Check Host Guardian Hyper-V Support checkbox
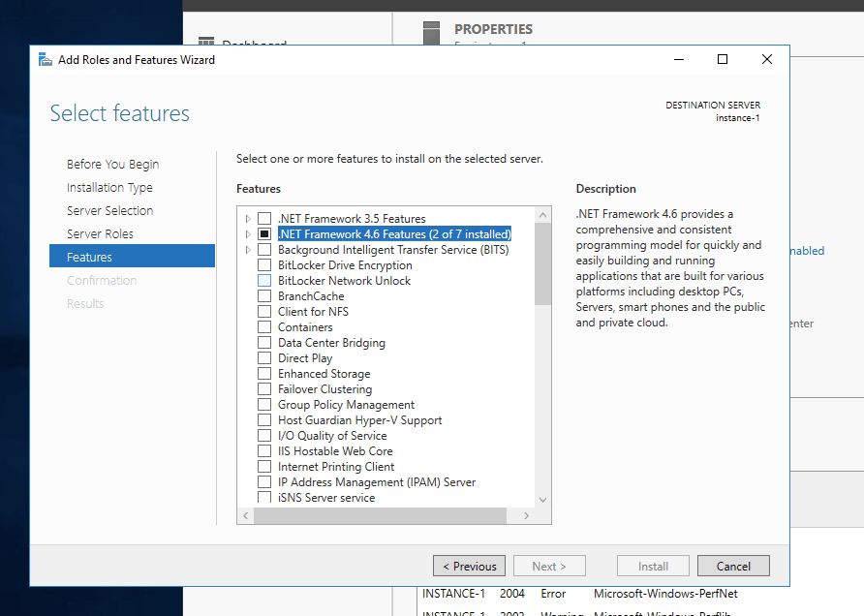This screenshot has height=616, width=864. coord(264,419)
